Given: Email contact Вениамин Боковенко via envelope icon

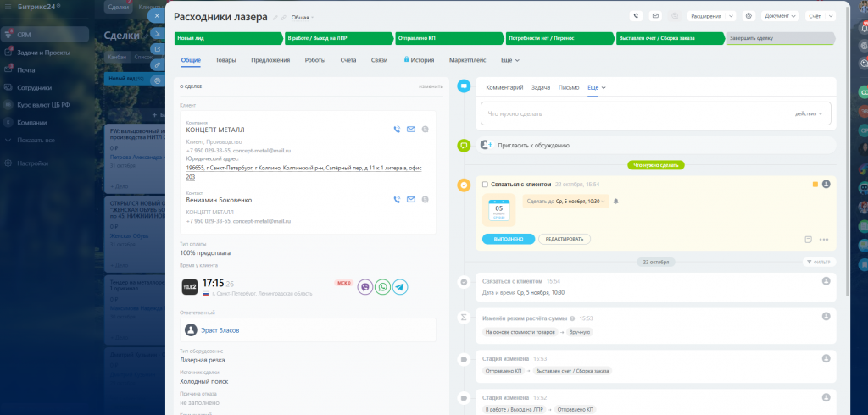Looking at the screenshot, I should [411, 199].
